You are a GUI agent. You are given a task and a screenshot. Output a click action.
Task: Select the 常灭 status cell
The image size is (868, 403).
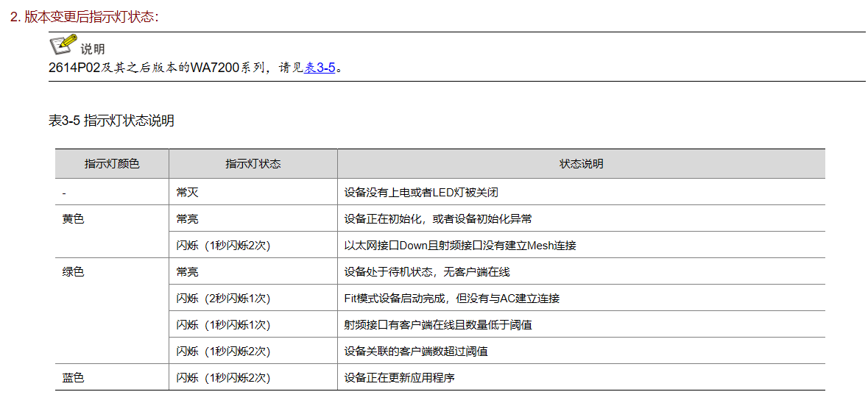[187, 192]
